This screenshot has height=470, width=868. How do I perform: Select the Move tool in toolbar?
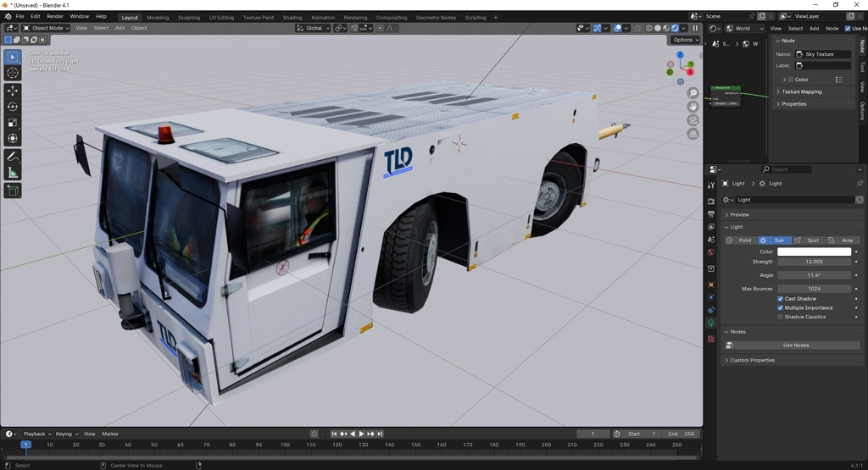click(x=13, y=91)
